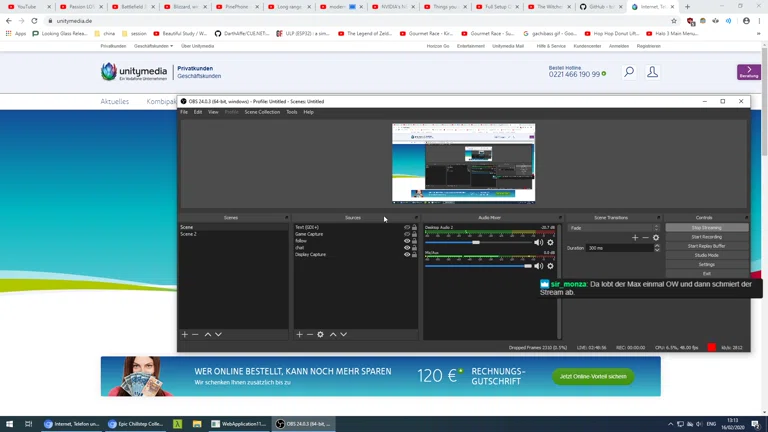768x432 pixels.
Task: Move scene up in the Scenes list
Action: pyautogui.click(x=208, y=335)
